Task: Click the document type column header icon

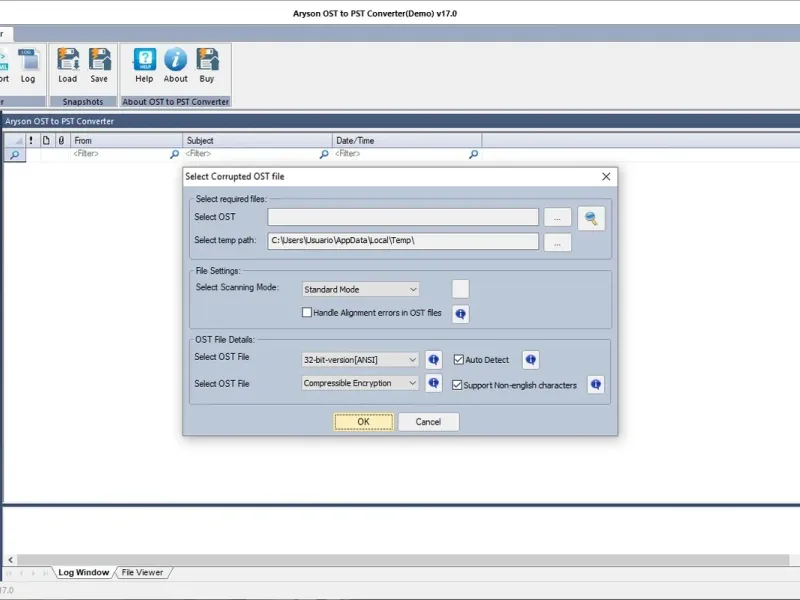Action: tap(46, 140)
